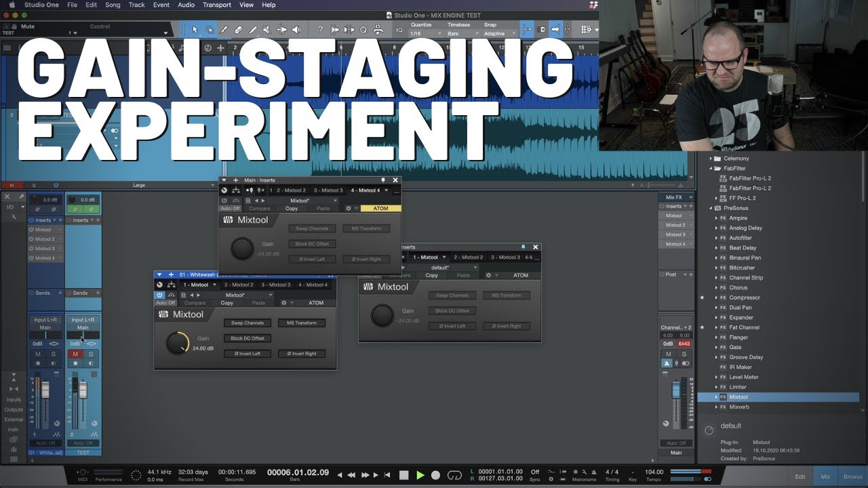Click Return to Zero transport button
Screen dimensions: 868x488
(x=388, y=475)
